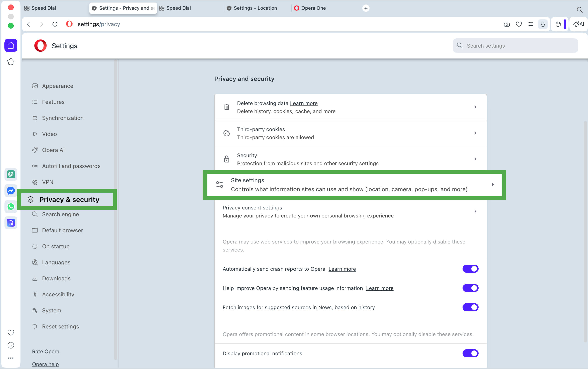Open Accessibility settings section
Screen dimensions: 588x369
[x=53, y=295]
